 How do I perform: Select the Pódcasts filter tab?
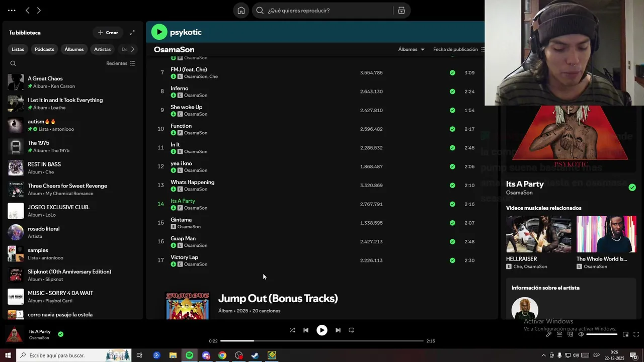click(44, 49)
